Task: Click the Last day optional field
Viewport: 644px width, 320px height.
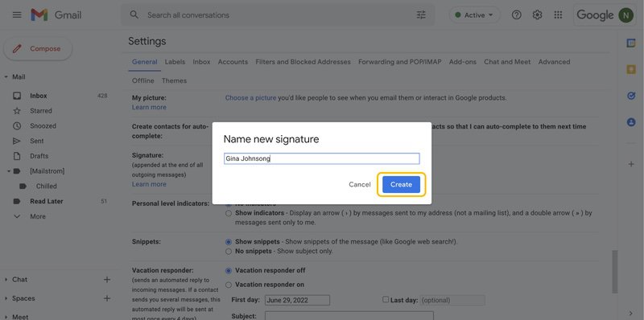Action: click(452, 301)
